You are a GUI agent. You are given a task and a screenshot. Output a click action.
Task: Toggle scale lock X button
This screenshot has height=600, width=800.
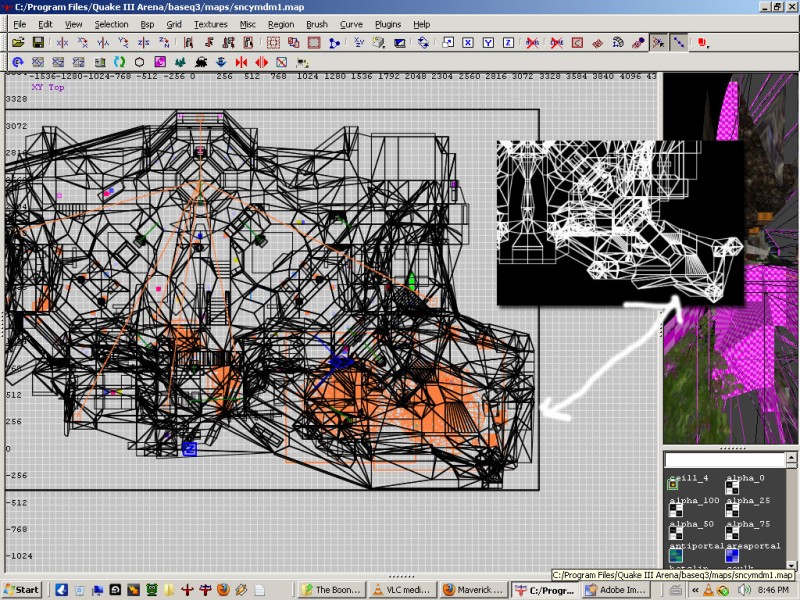(x=468, y=43)
